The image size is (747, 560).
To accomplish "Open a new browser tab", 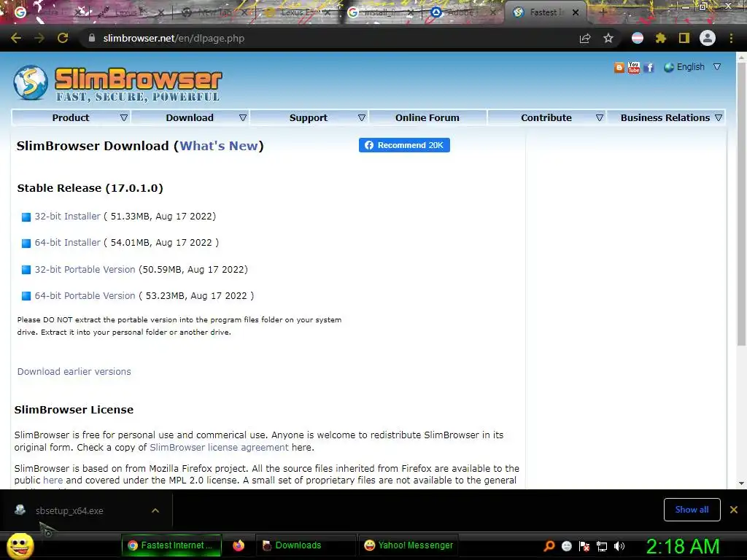I will tap(602, 12).
